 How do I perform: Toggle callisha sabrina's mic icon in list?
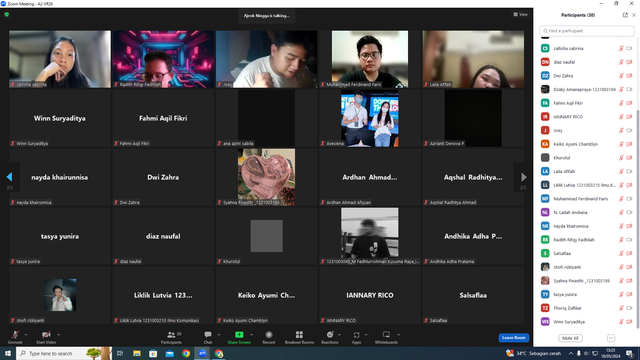point(621,48)
